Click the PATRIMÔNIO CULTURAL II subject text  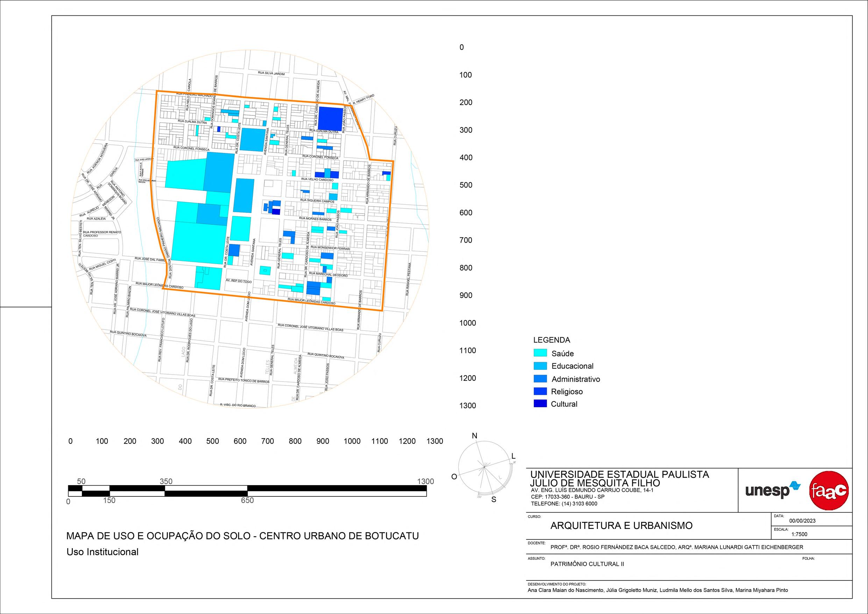point(587,564)
